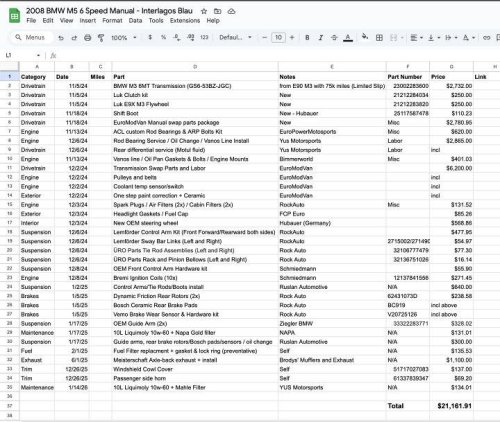Select the Bimmerworld notes cell
500x422 pixels.
click(332, 159)
